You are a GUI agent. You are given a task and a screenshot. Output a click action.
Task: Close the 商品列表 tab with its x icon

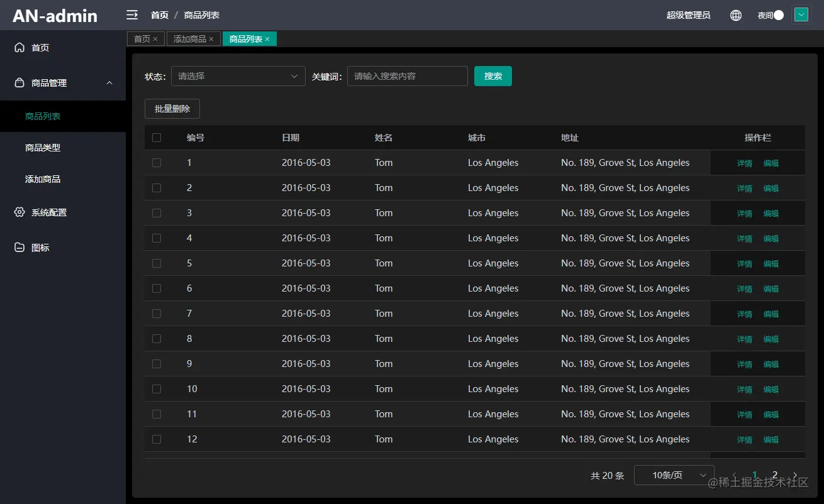267,39
